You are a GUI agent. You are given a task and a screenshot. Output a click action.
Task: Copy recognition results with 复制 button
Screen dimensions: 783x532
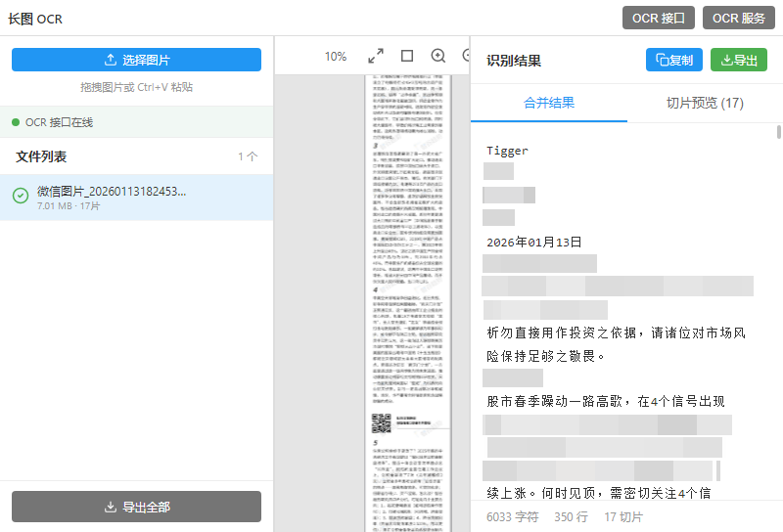[x=674, y=60]
